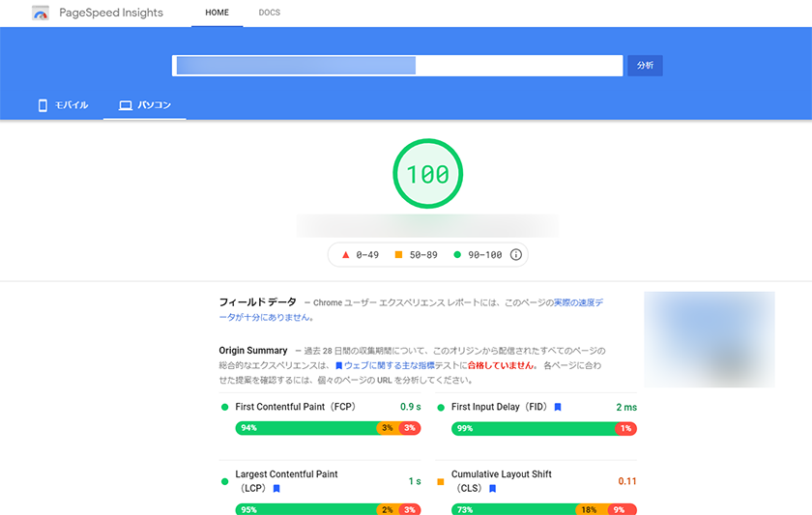The width and height of the screenshot is (812, 515).
Task: Click the PageSpeed Insights logo icon
Action: coord(40,14)
